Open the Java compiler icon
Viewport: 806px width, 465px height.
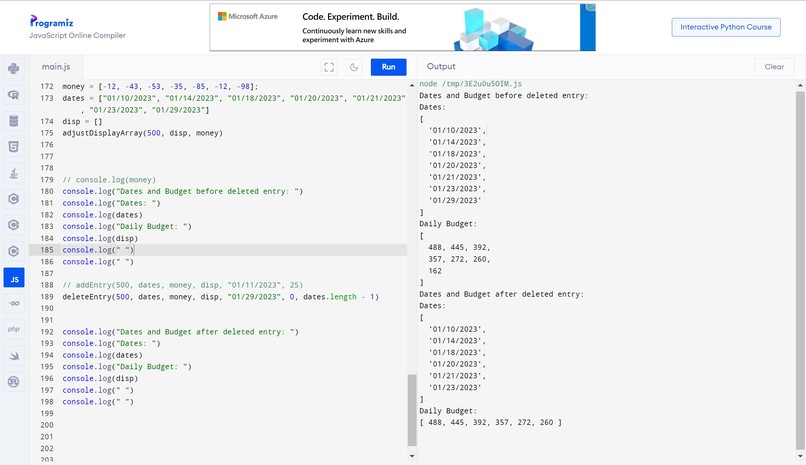tap(14, 173)
